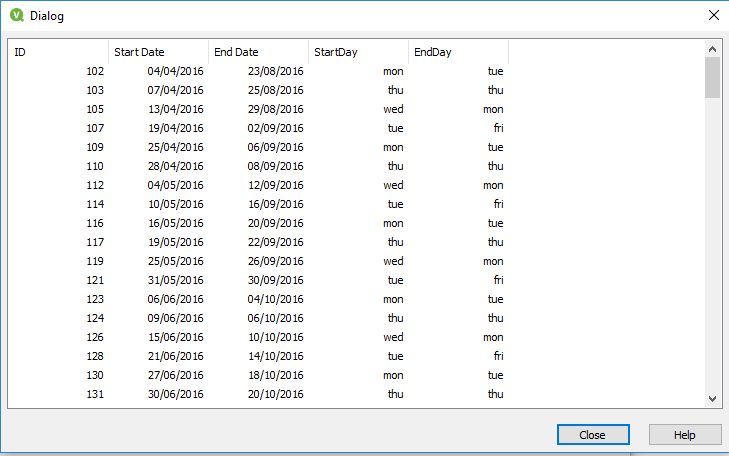Select the ID cell 121
Viewport: 729px width, 456px height.
point(95,280)
